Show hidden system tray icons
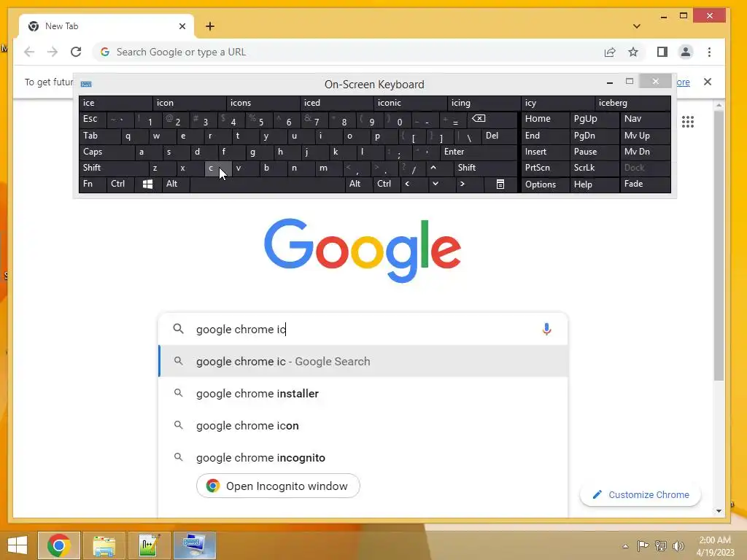This screenshot has height=560, width=747. [x=625, y=546]
